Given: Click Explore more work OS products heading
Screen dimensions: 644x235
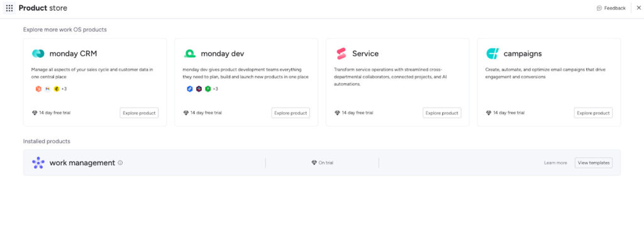Looking at the screenshot, I should 65,30.
